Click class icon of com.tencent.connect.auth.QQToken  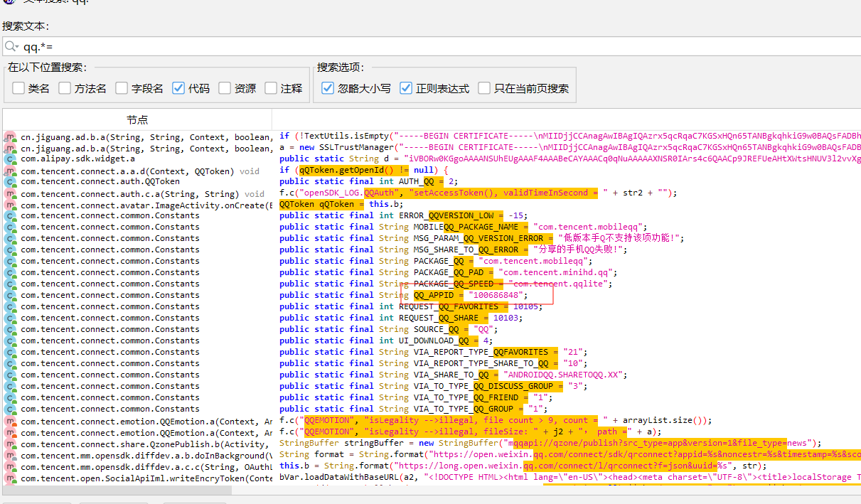click(x=11, y=182)
